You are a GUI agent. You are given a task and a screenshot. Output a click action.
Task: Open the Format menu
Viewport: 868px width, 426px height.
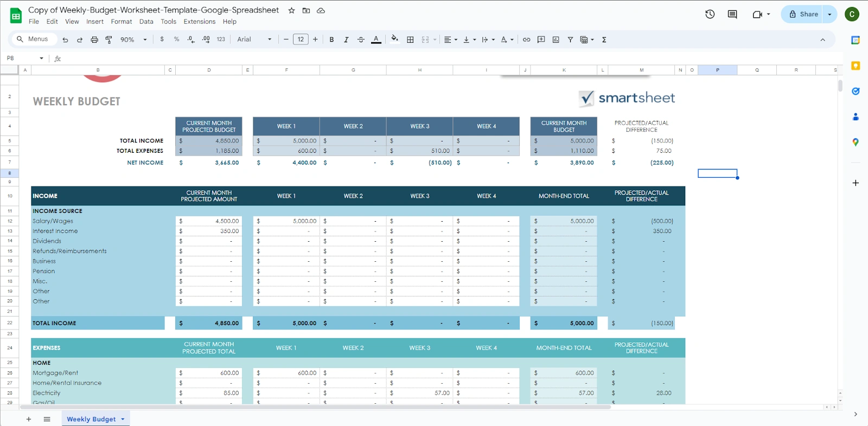122,22
